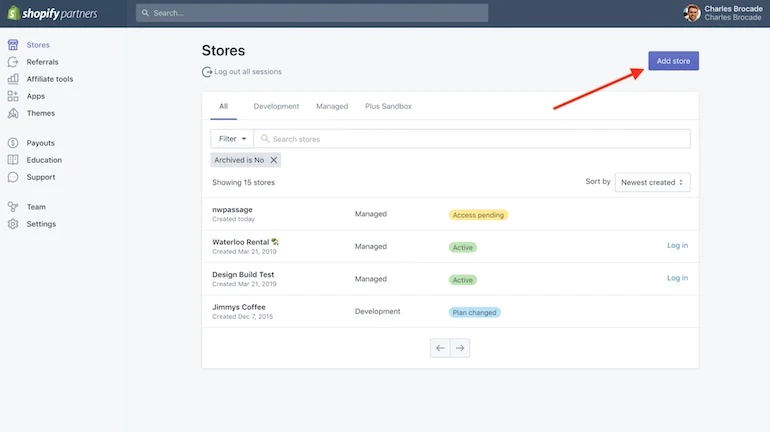Click the Add store button
Screen dimensions: 770x432
point(673,61)
